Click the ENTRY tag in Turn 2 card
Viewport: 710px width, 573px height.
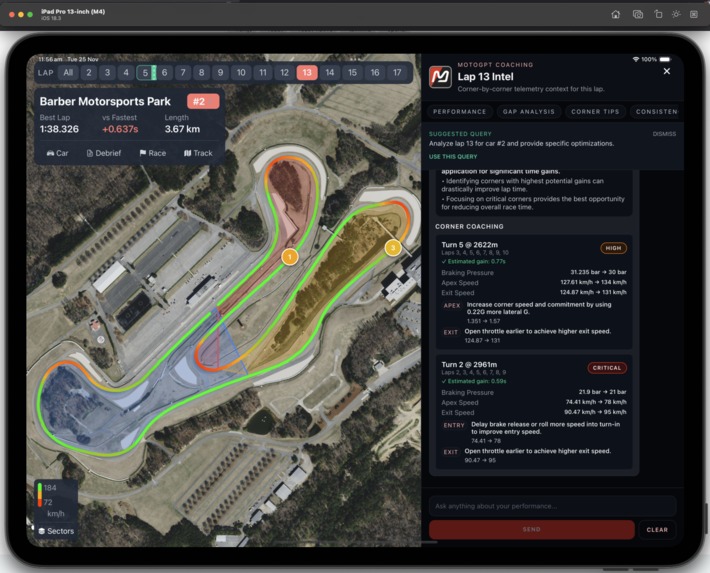(x=454, y=425)
